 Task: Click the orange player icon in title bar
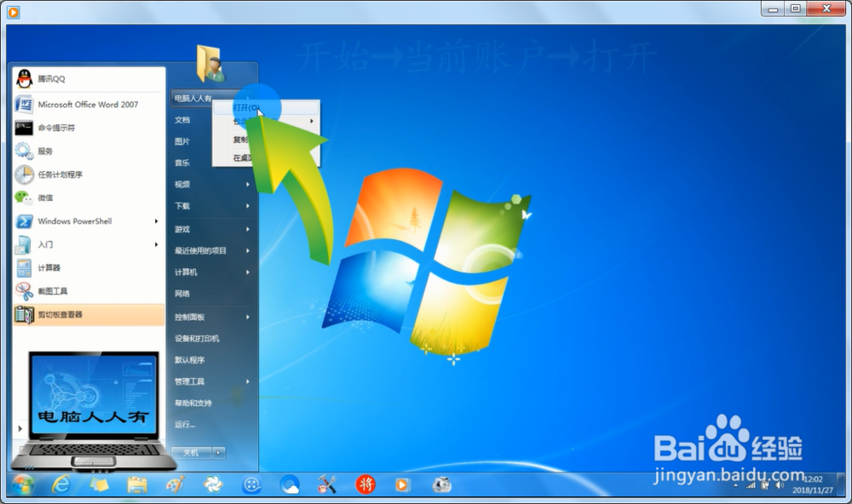(13, 11)
